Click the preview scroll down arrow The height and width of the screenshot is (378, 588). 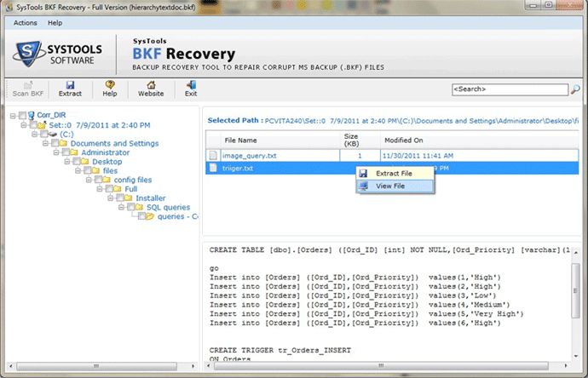[575, 356]
